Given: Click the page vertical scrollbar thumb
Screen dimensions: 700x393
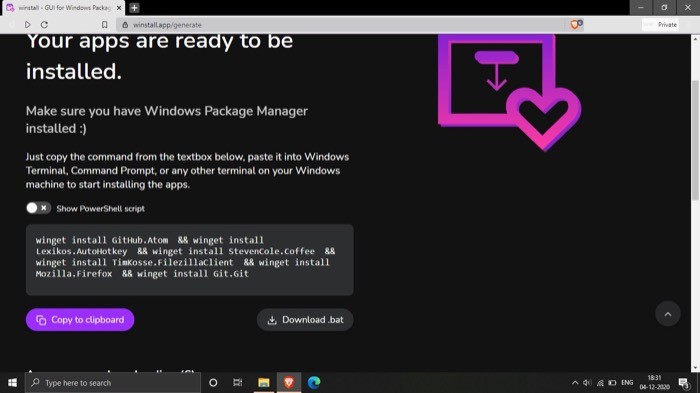Looking at the screenshot, I should [695, 140].
